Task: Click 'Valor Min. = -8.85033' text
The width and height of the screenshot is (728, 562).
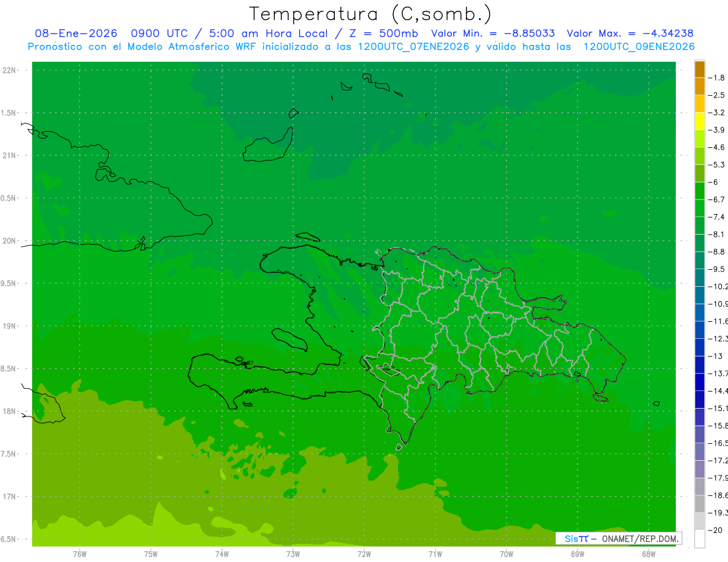Action: click(x=493, y=33)
